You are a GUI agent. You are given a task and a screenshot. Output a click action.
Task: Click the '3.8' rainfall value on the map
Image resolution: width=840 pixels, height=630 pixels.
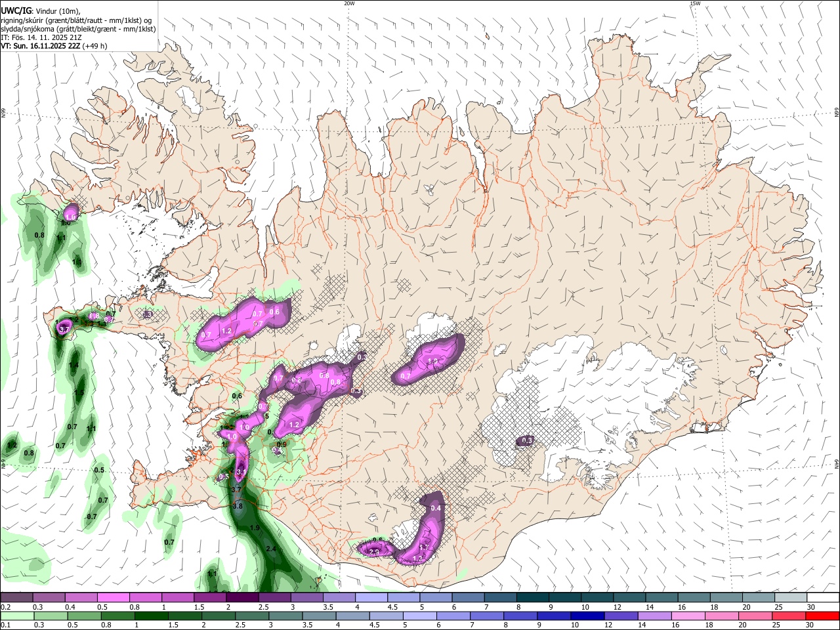point(238,506)
